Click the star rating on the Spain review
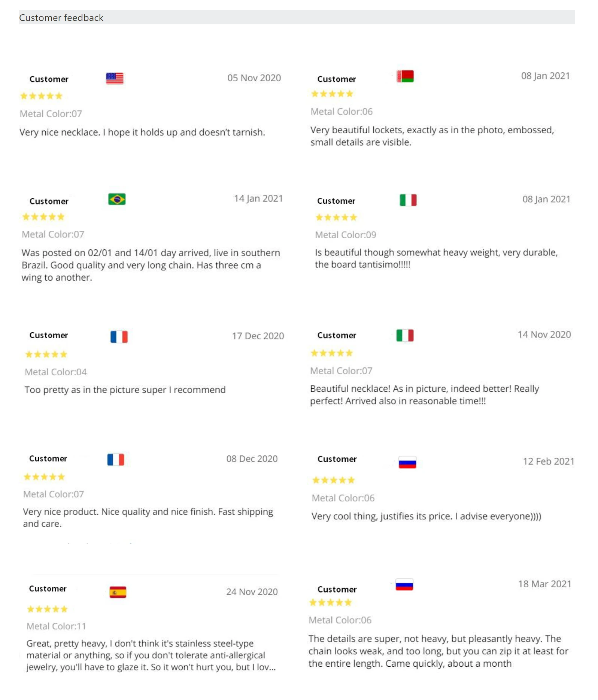 click(x=48, y=609)
